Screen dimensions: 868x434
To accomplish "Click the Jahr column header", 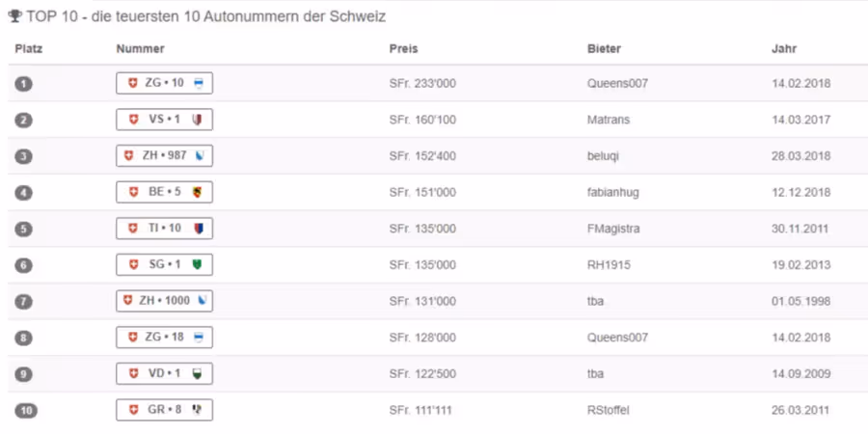I will point(784,49).
